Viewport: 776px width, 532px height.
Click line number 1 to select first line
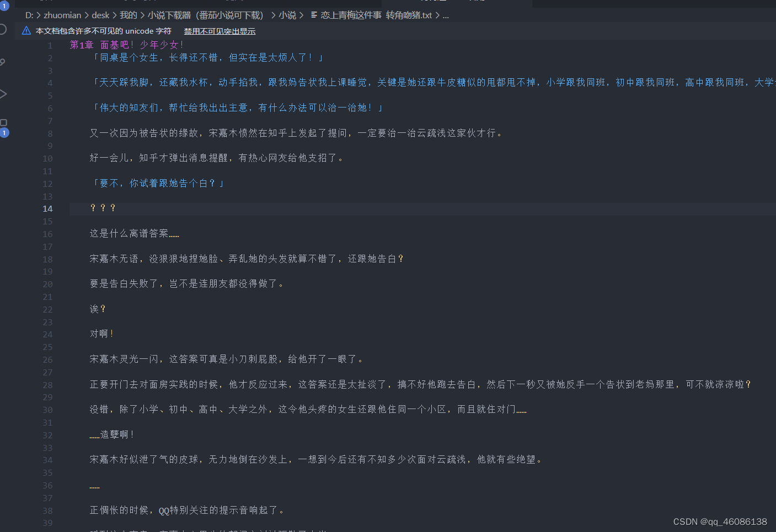[x=50, y=45]
